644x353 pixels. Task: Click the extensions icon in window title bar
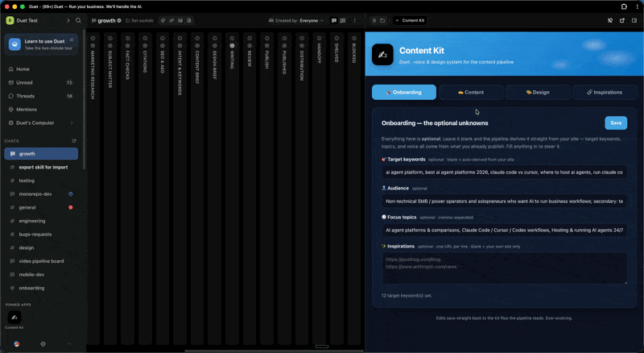pos(624,6)
